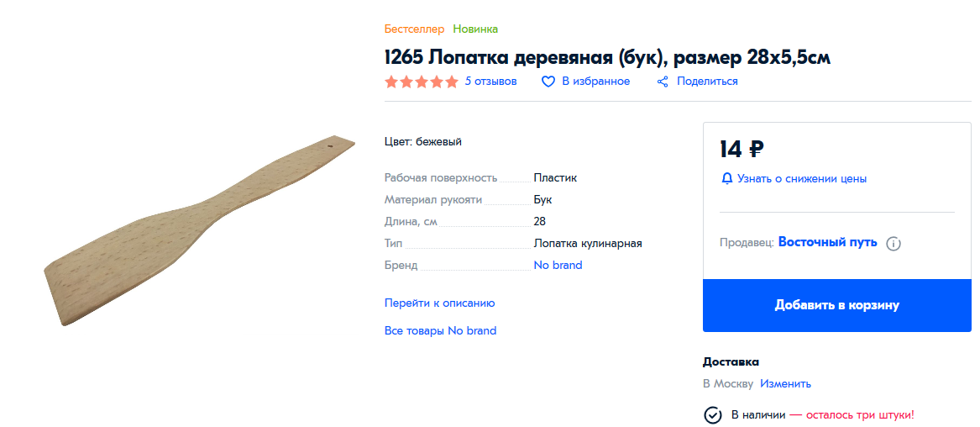
Task: Click the in-stock checkmark icon
Action: pyautogui.click(x=712, y=415)
